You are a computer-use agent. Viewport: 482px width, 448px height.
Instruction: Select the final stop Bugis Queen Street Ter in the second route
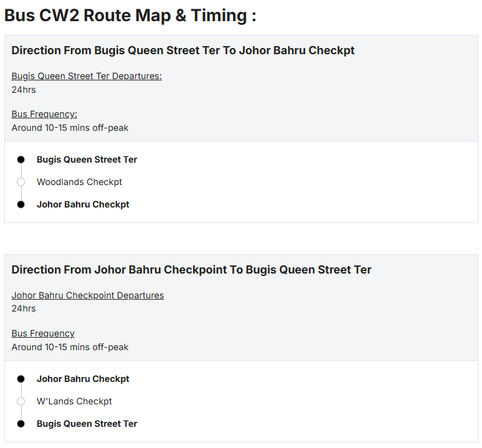click(x=87, y=424)
